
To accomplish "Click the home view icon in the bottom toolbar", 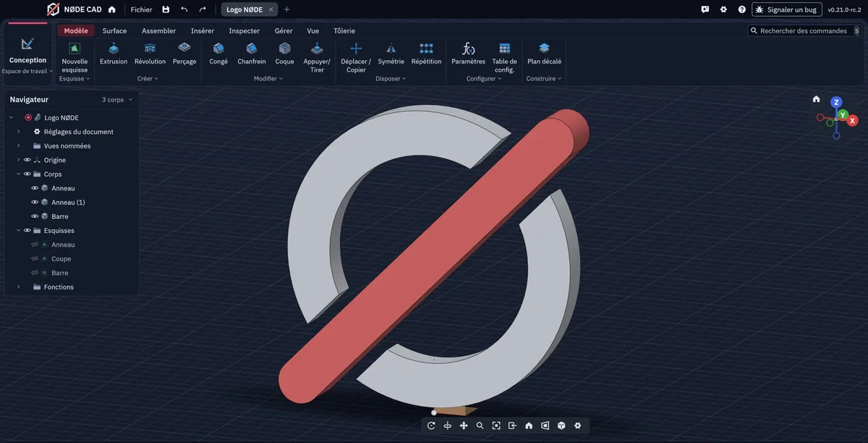I will tap(529, 426).
